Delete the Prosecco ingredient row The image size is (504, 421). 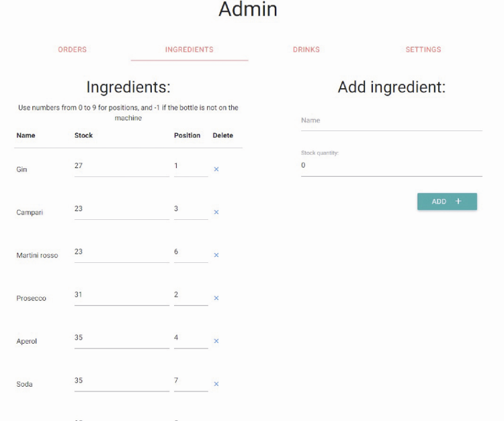(216, 299)
